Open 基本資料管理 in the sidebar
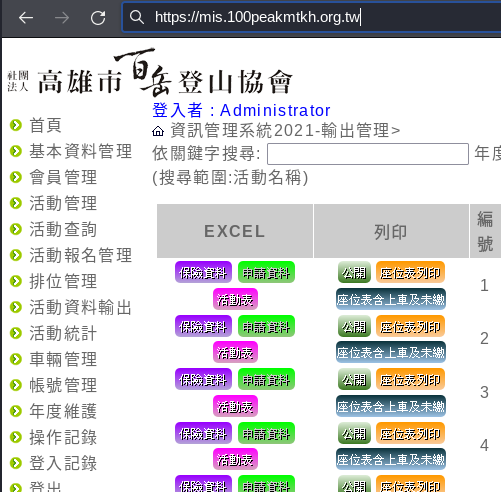 [81, 151]
